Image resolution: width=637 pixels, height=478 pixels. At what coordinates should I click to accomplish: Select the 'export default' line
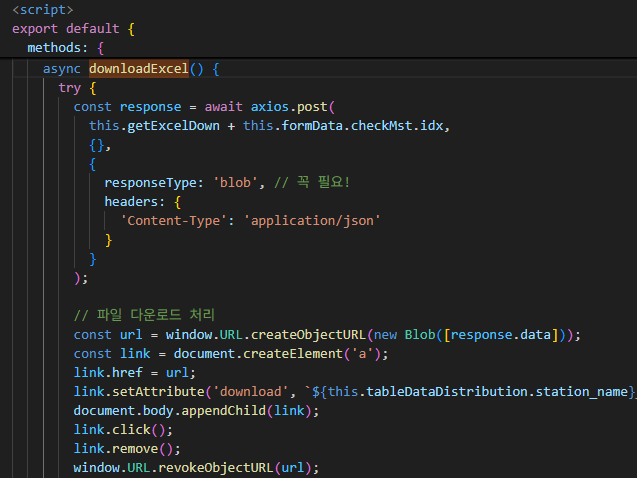pyautogui.click(x=73, y=29)
